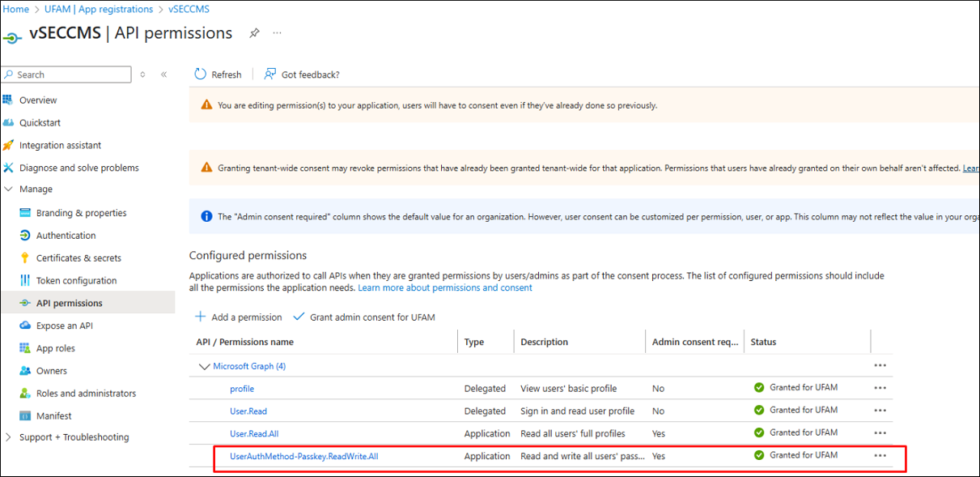Click 'Read all users' full profiles' description

click(573, 433)
